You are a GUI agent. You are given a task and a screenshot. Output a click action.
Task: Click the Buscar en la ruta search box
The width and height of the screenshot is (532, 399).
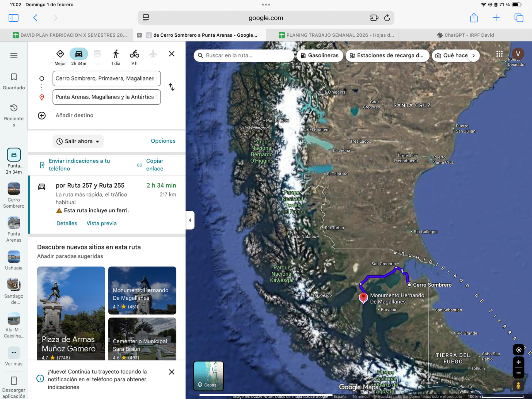pyautogui.click(x=244, y=55)
